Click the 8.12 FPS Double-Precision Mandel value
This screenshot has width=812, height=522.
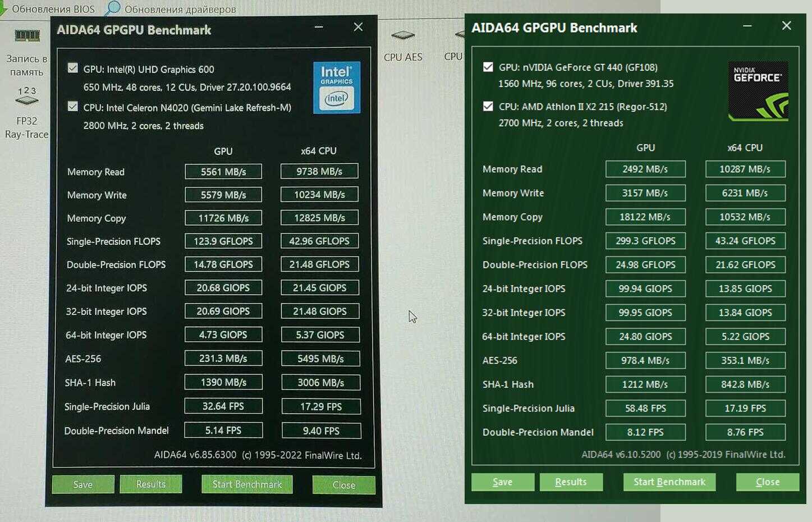pos(645,432)
